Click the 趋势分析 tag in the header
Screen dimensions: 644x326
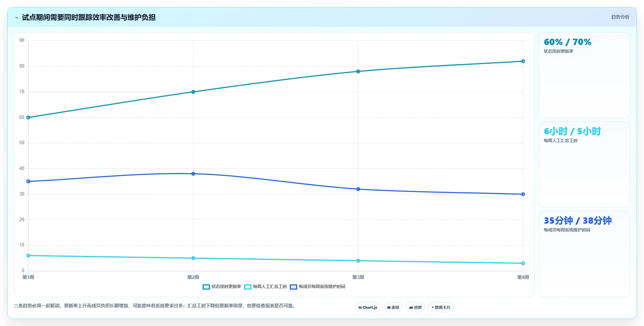click(620, 17)
